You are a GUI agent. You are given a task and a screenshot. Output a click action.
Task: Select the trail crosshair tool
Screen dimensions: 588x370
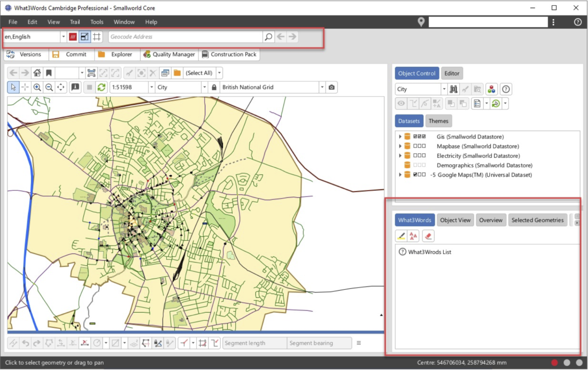tap(25, 87)
